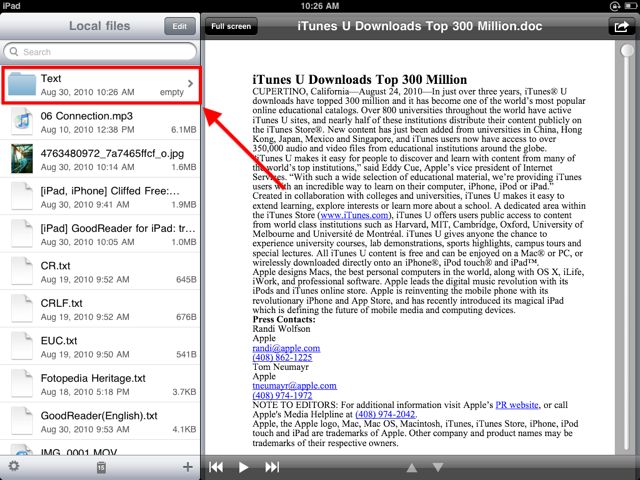Select the EUC.txt file name

tap(59, 341)
